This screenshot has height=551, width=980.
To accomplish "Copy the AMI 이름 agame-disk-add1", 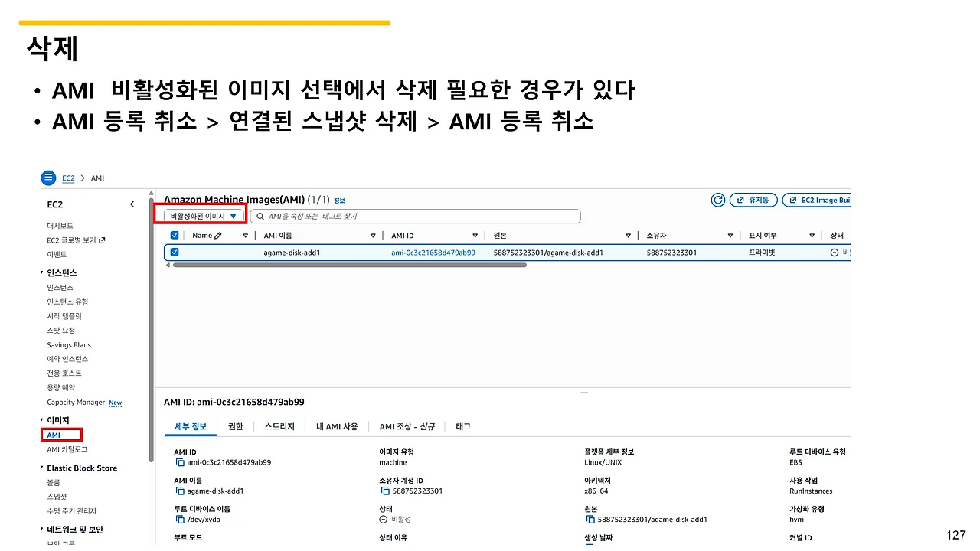I will point(179,491).
